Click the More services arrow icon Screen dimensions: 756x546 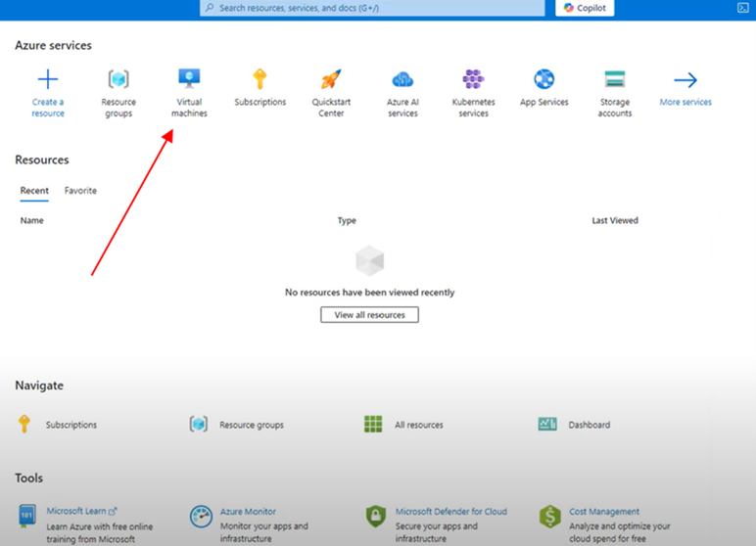click(x=685, y=80)
